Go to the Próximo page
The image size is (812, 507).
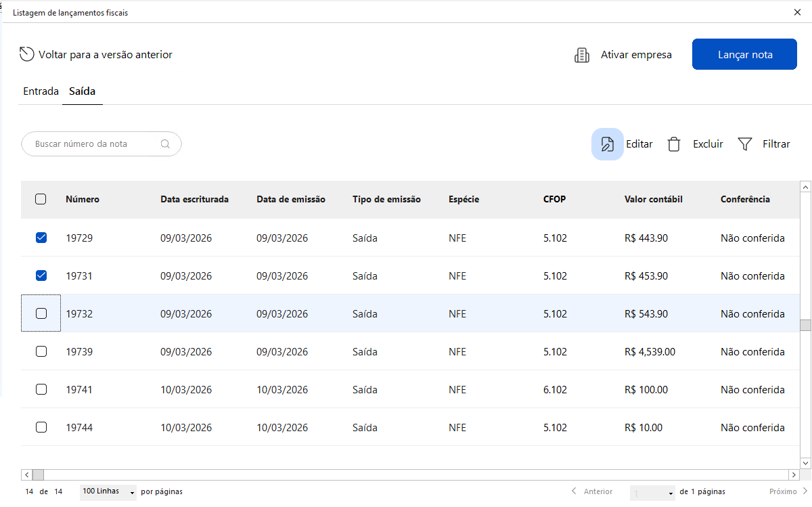click(788, 491)
